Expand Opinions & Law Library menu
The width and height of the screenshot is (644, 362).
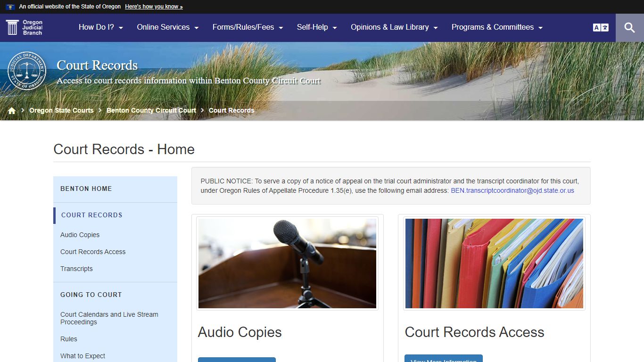395,27
